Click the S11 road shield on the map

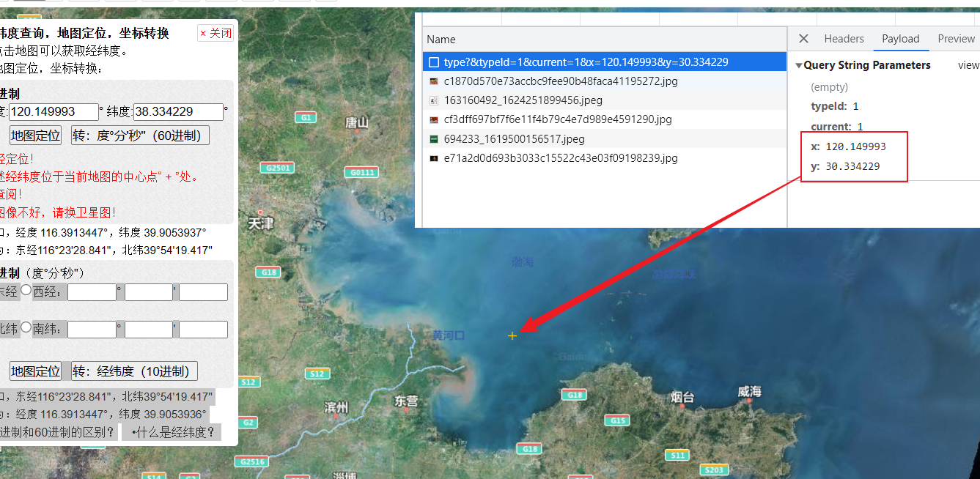(x=678, y=456)
